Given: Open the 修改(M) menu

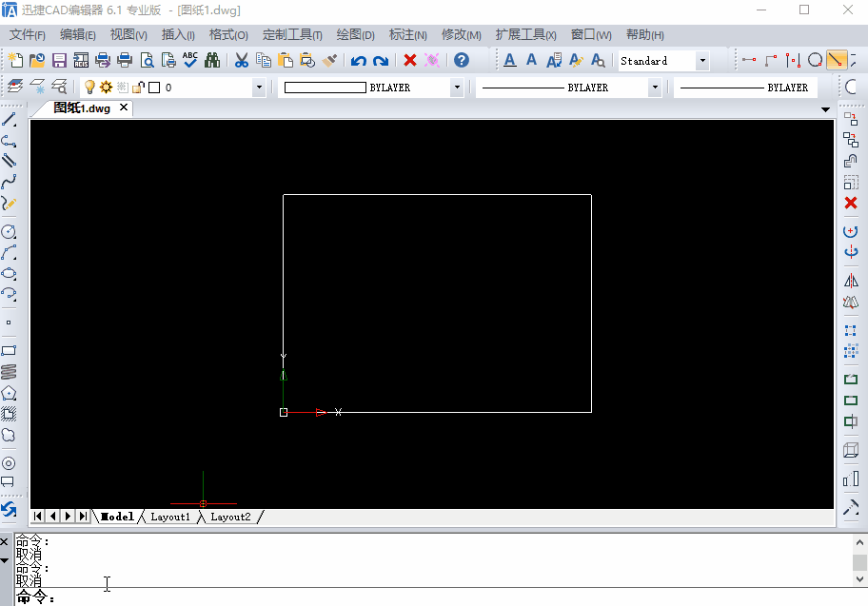Looking at the screenshot, I should 461,35.
